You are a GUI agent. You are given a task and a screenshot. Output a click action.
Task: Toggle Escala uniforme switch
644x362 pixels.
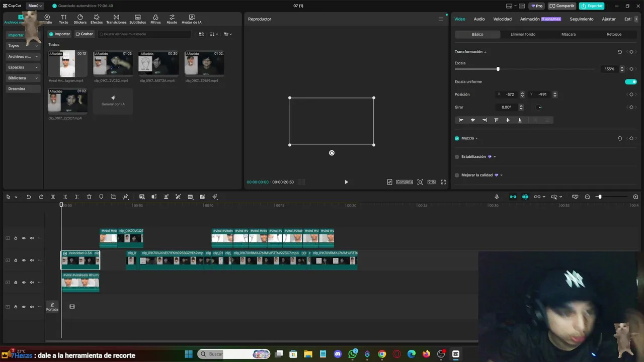pos(631,81)
